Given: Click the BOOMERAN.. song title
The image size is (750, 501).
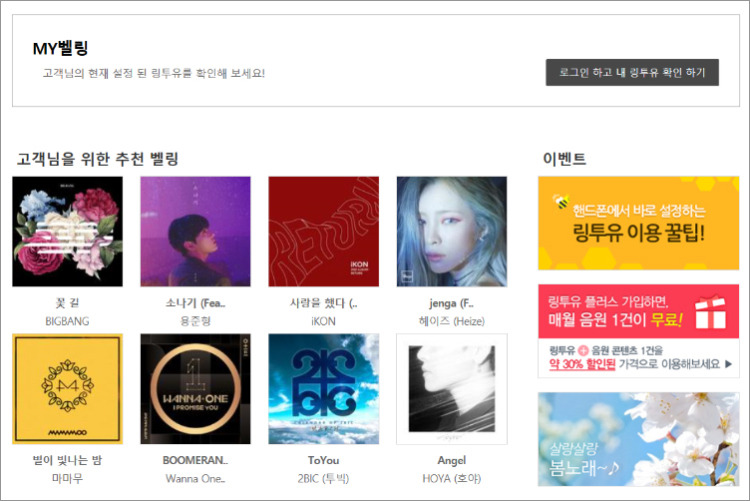Looking at the screenshot, I should (x=195, y=460).
